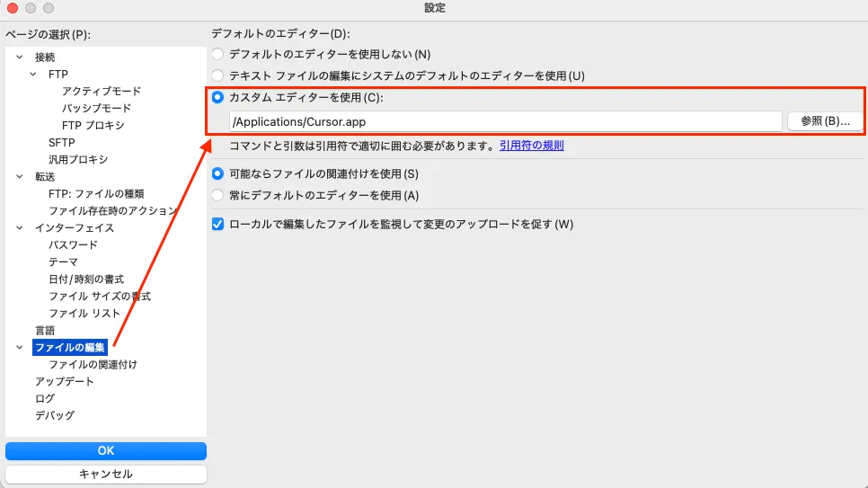Screen dimensions: 868x488
Task: Click the キャンセル button
Action: tap(106, 475)
